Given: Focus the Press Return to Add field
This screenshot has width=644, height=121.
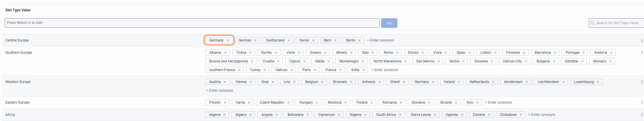Looking at the screenshot, I should point(192,23).
